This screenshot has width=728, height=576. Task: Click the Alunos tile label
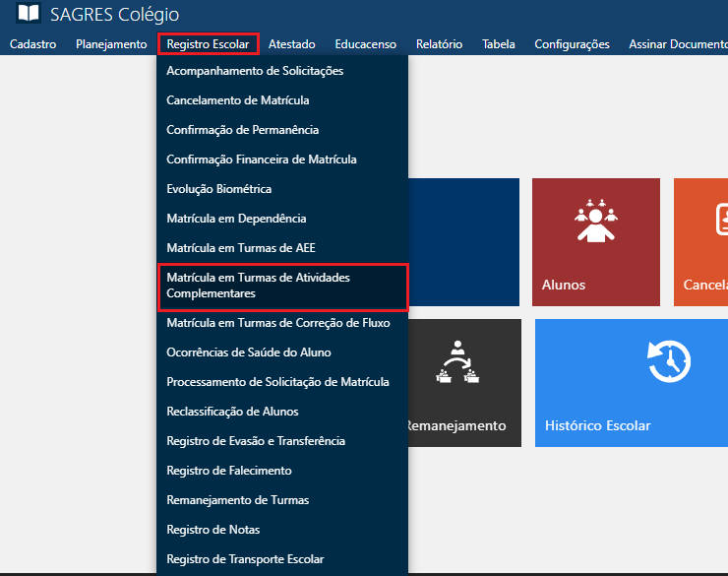tap(564, 285)
